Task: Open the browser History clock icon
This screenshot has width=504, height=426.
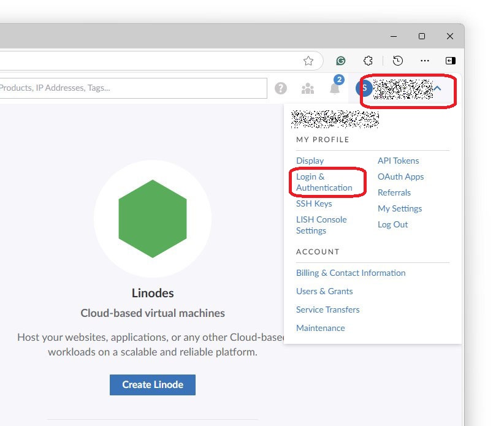Action: point(398,61)
